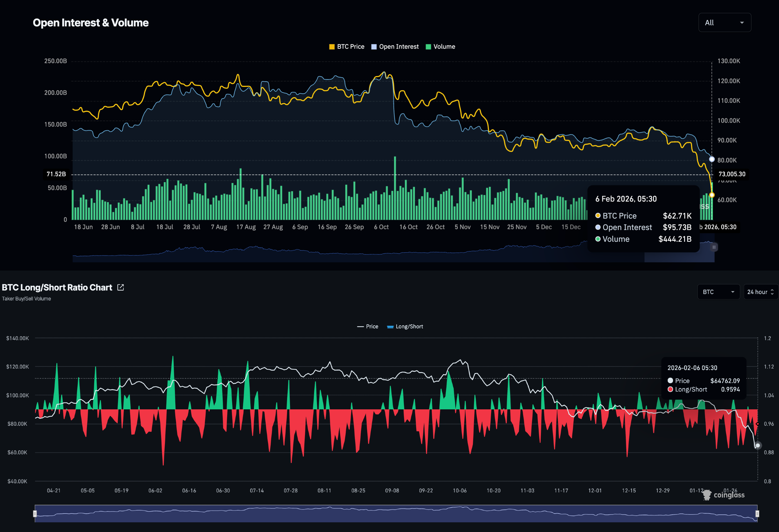Click the Volume legend label text
This screenshot has height=532, width=779.
click(444, 47)
